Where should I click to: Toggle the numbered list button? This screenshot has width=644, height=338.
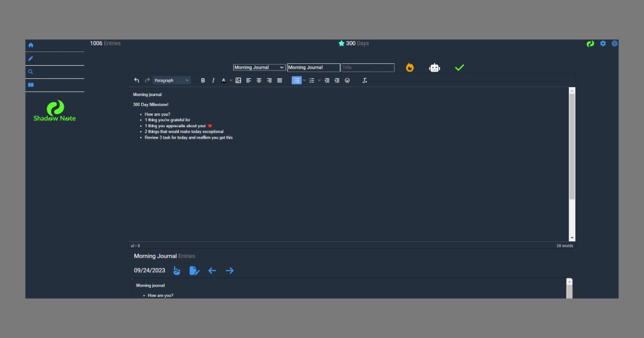pos(312,81)
